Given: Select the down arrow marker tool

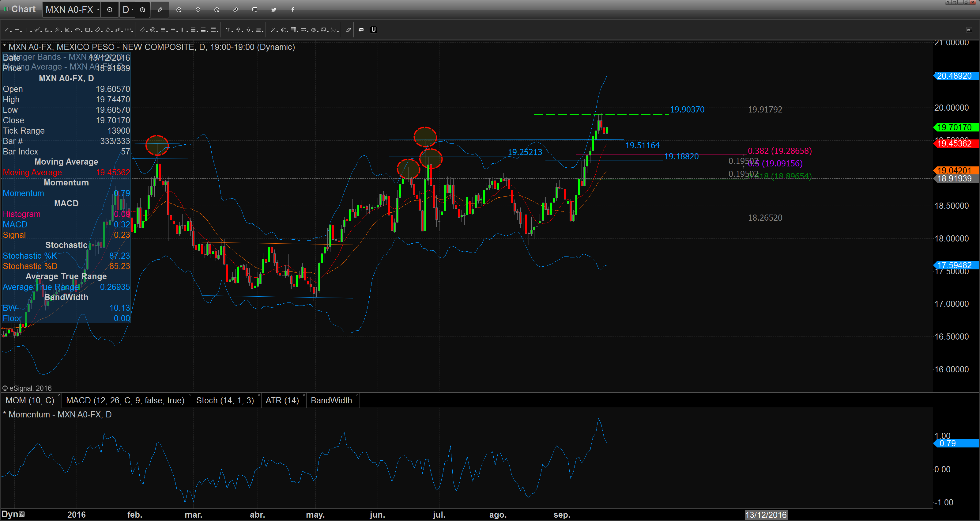Looking at the screenshot, I should coord(248,30).
